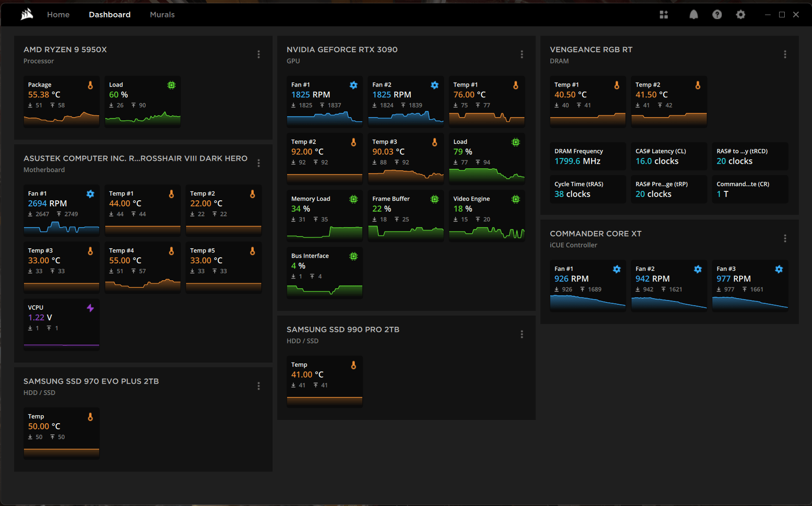Click the Bus Interface 4 % reading
This screenshot has width=812, height=506.
[298, 266]
